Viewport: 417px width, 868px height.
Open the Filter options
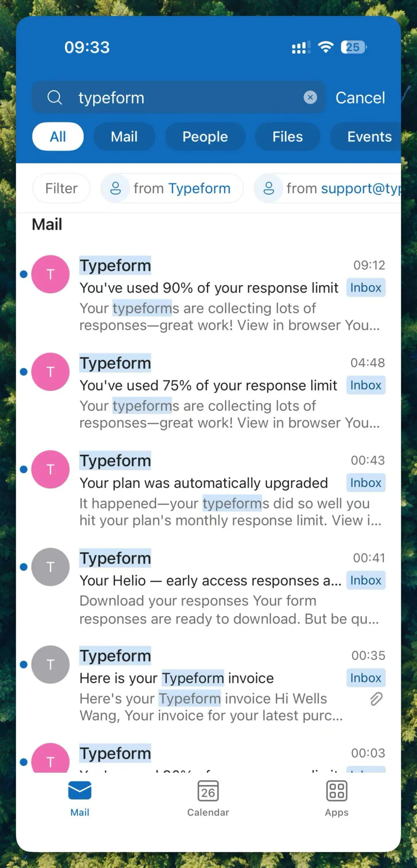61,188
